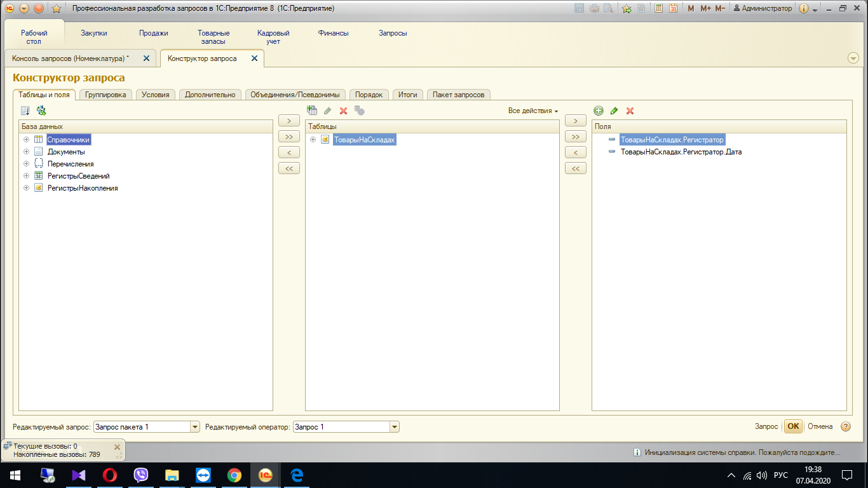Select the ТоварыНаСкладах.Регистратор field
The image size is (868, 488).
(672, 140)
